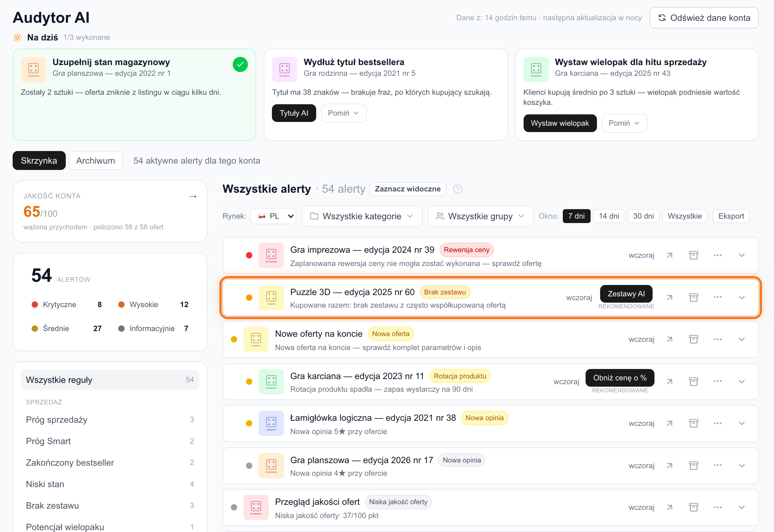Open Pomiń dropdown on bestseller title card
774x532 pixels.
(344, 113)
